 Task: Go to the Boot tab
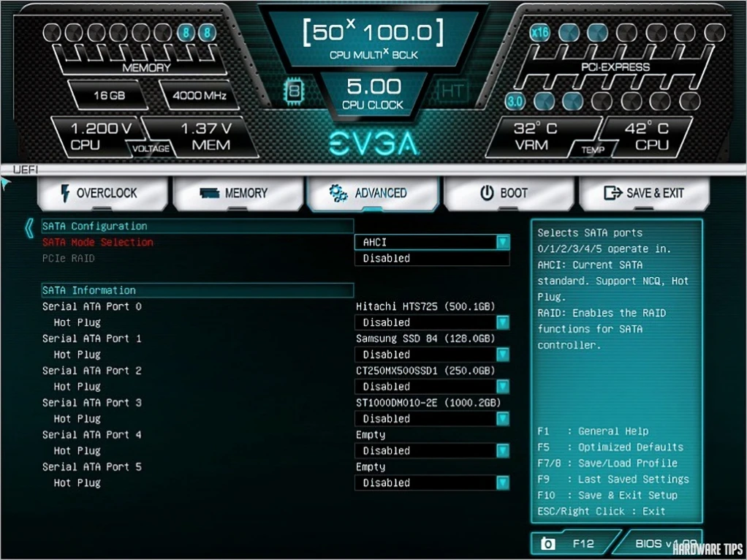click(x=509, y=193)
